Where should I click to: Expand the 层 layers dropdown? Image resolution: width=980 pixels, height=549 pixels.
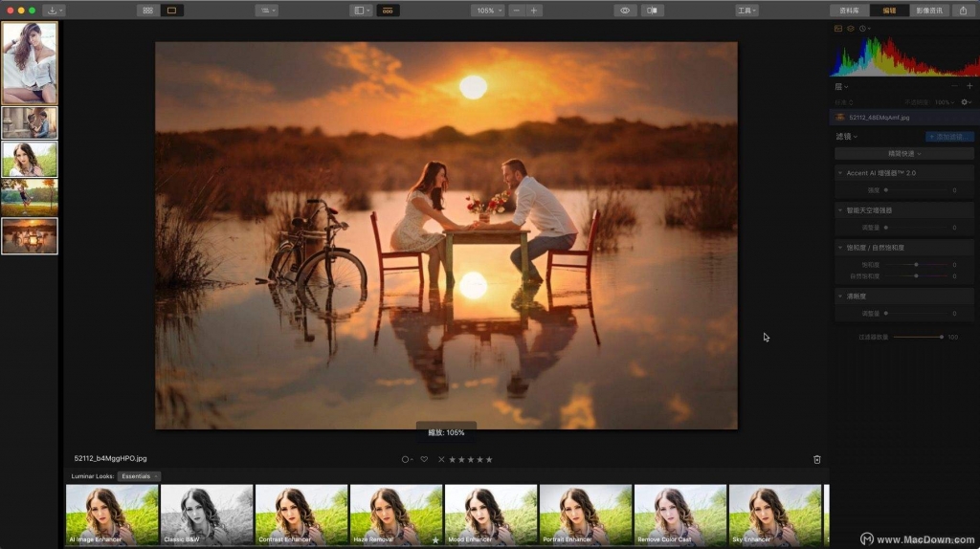(841, 86)
